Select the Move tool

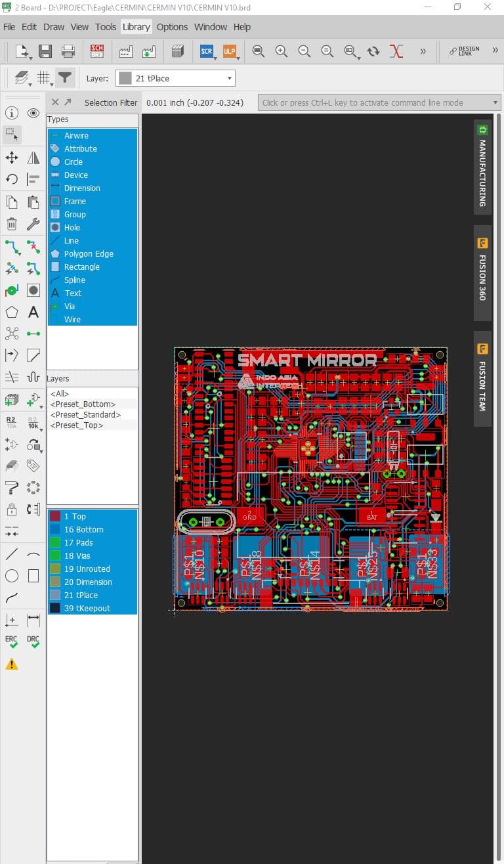(12, 158)
